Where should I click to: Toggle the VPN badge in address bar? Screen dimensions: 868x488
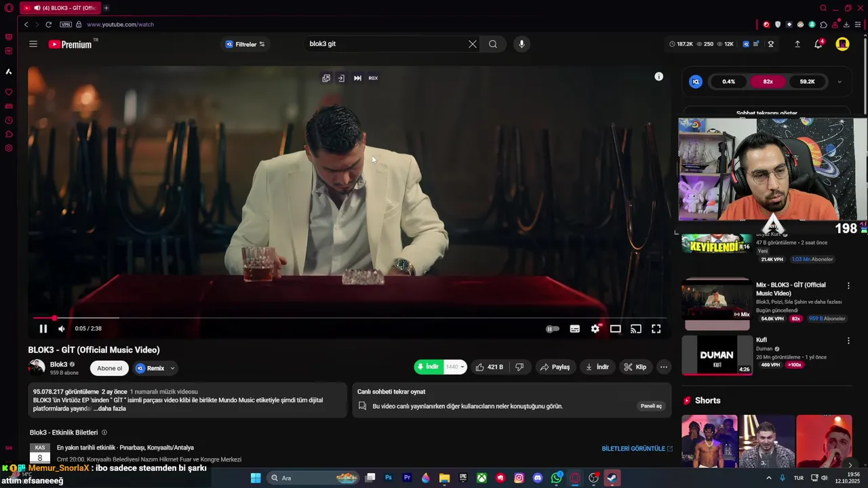[65, 24]
